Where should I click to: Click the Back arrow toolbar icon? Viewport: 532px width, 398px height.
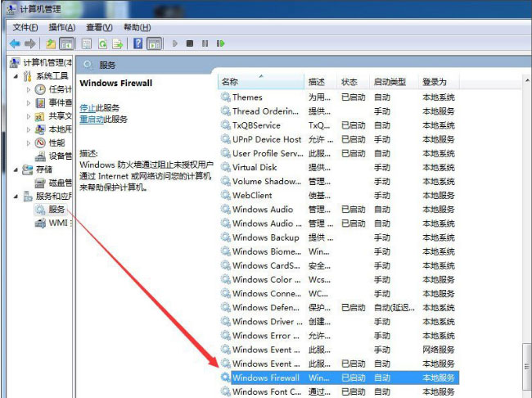coord(15,43)
